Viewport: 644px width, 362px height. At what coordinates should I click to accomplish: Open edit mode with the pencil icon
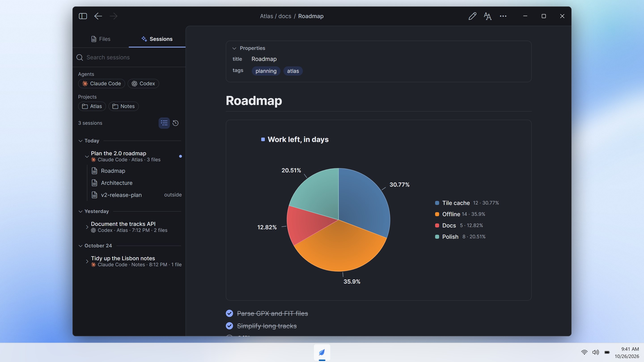[x=472, y=16]
